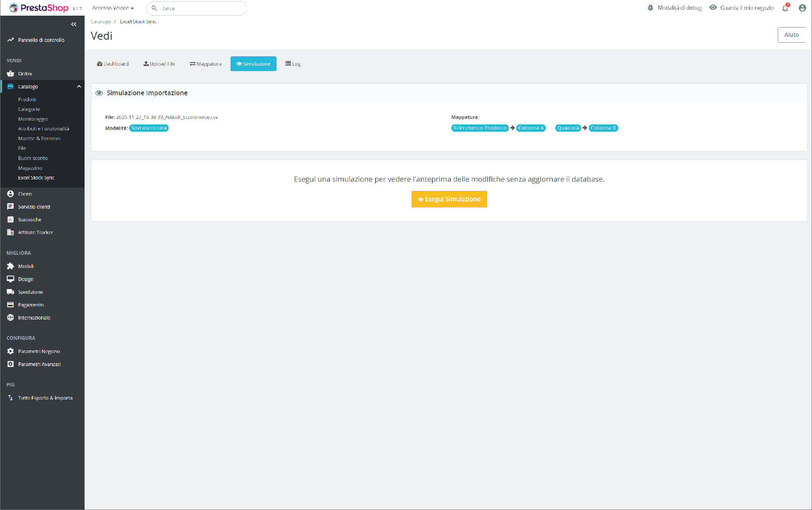Click the Aiuto help button
Image resolution: width=812 pixels, height=510 pixels.
coord(791,35)
